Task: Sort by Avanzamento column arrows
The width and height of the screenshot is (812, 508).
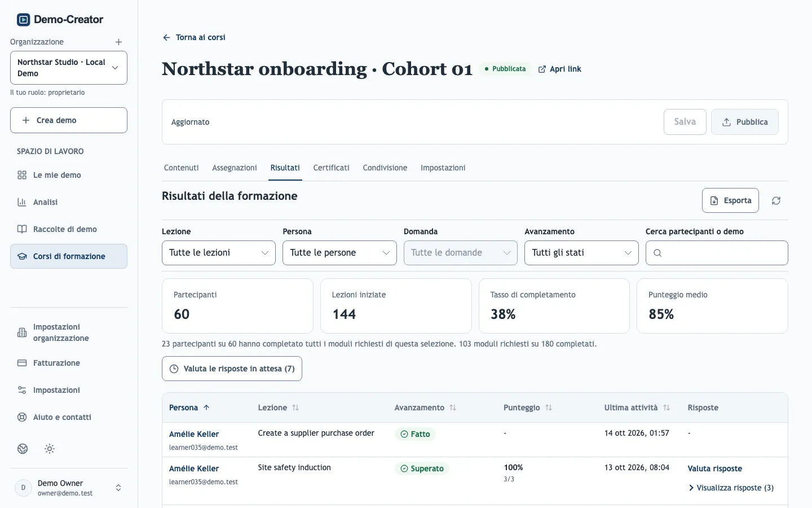Action: (x=453, y=408)
